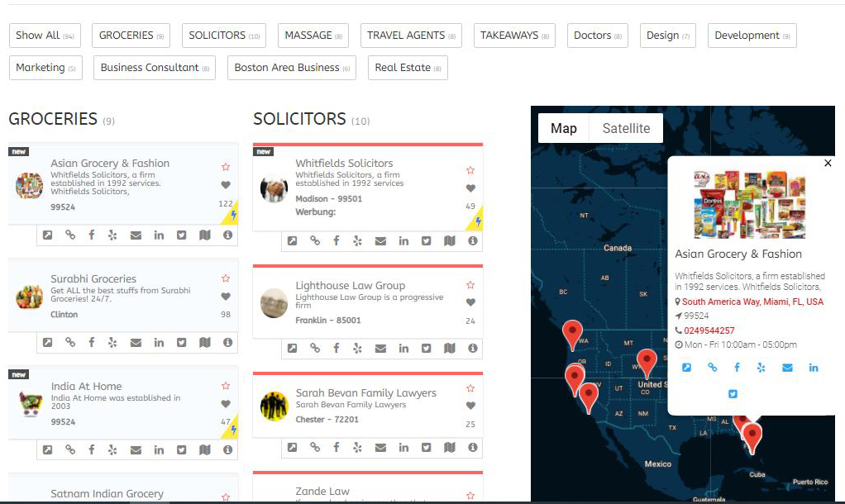The height and width of the screenshot is (504, 845).
Task: Filter listings by Real Estate category
Action: coord(408,68)
